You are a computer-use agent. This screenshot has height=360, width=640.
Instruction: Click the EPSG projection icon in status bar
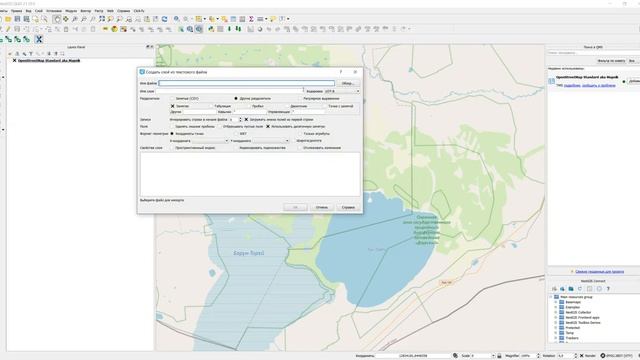point(602,356)
